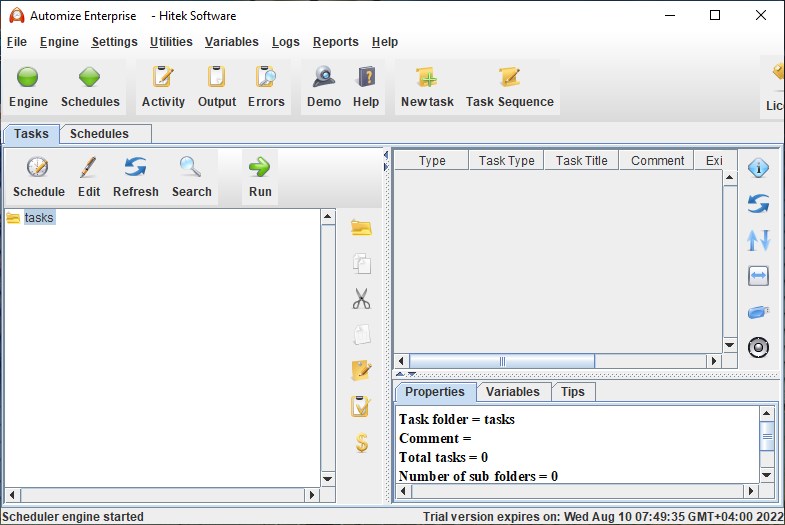
Task: Open the Task Sequence tool
Action: [510, 87]
